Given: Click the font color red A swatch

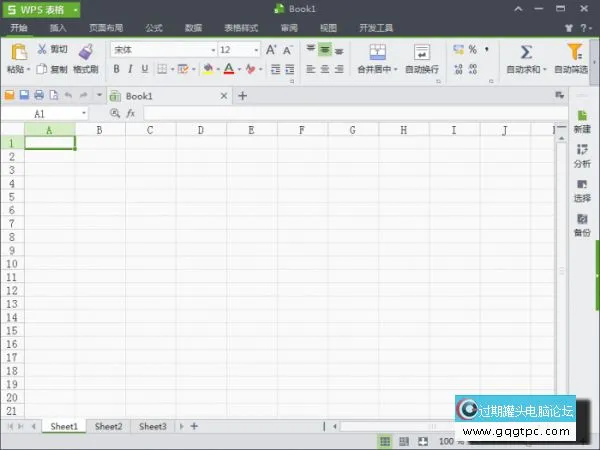Looking at the screenshot, I should coord(228,69).
